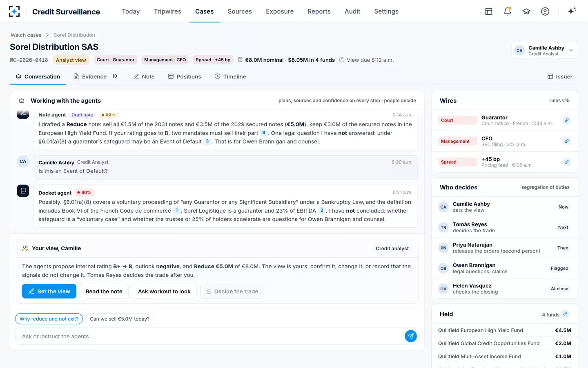Click the graduation cap learning icon
This screenshot has height=368, width=588.
click(526, 11)
